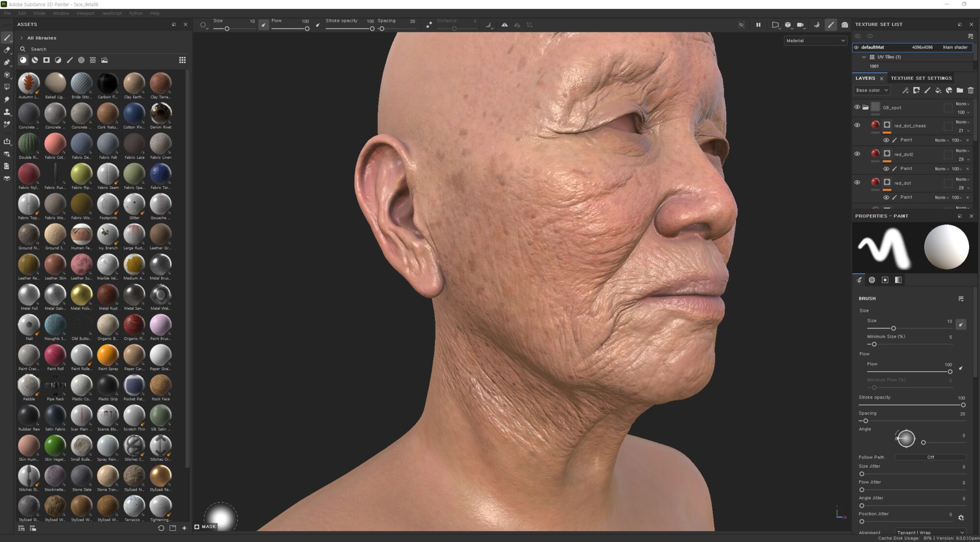Open the Material viewport mode dropdown
Screen dimensions: 980x542
point(815,41)
